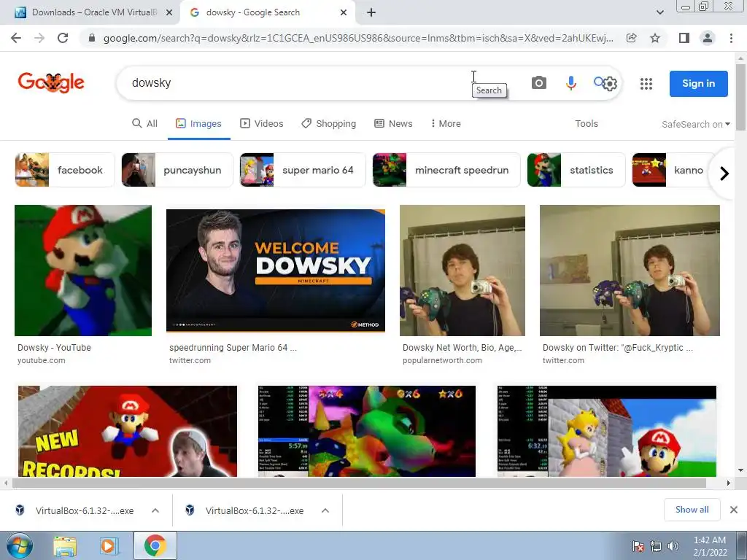Launch Windows Media Player from taskbar
This screenshot has width=747, height=560.
click(x=108, y=545)
